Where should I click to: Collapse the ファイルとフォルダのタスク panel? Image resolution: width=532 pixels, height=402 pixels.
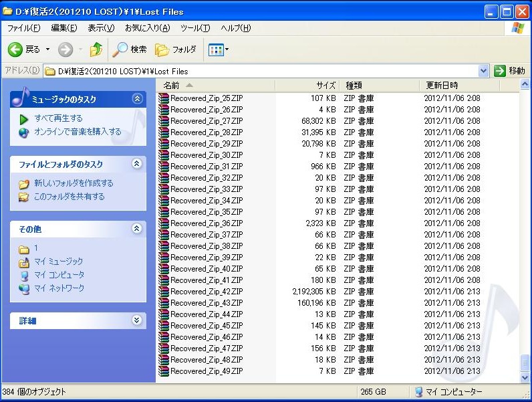137,164
